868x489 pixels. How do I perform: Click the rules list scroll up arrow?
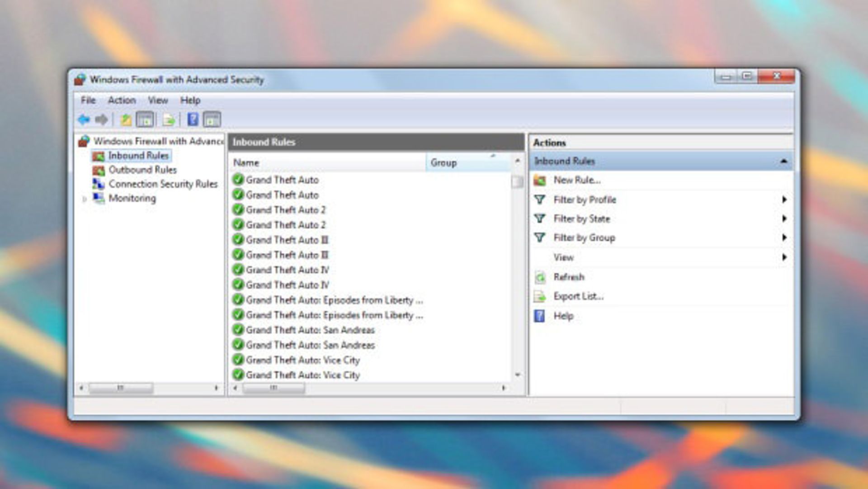tap(518, 161)
